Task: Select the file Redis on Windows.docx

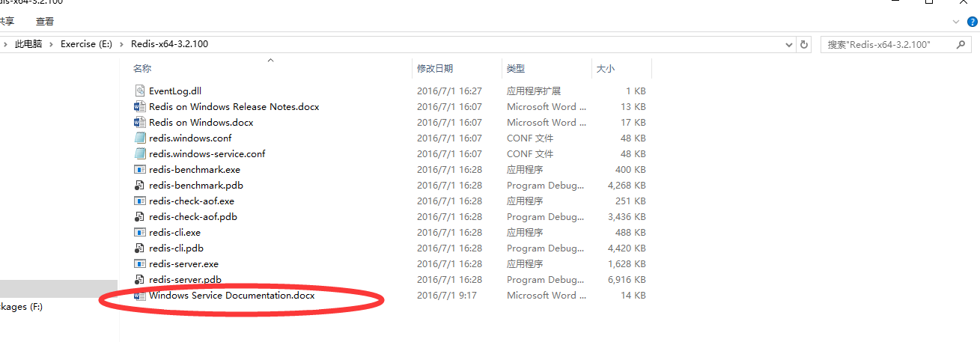Action: [x=201, y=122]
